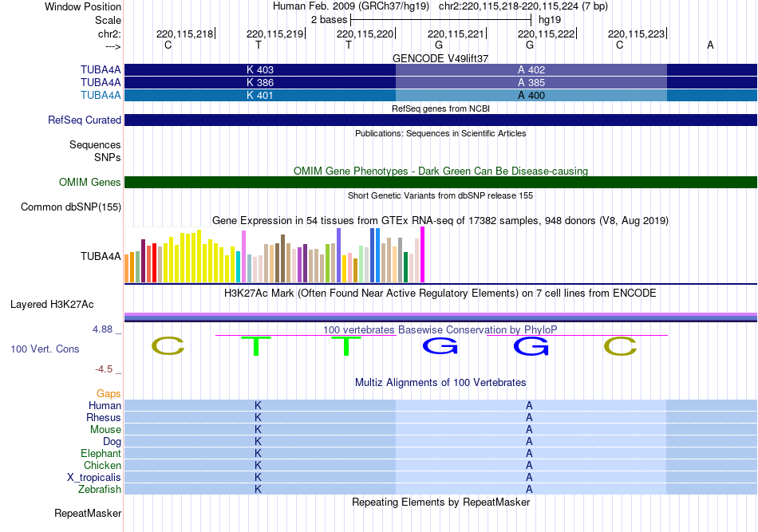Click the A 400 codon block
The width and height of the screenshot is (758, 532).
531,95
